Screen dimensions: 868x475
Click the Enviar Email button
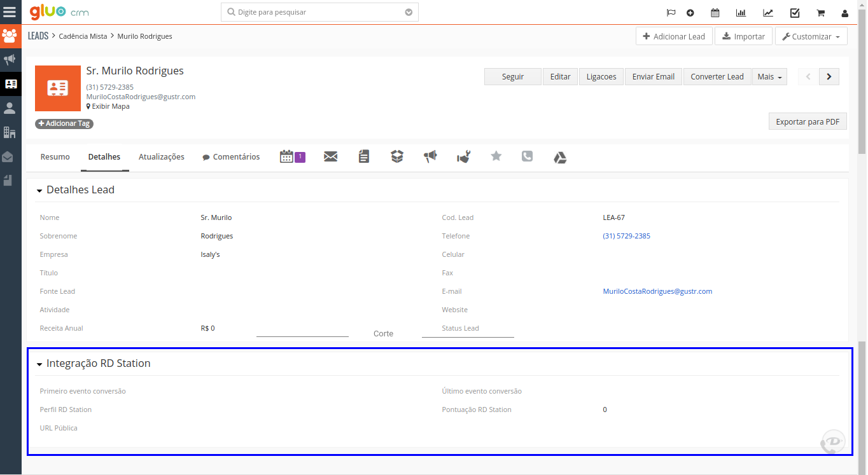click(654, 76)
